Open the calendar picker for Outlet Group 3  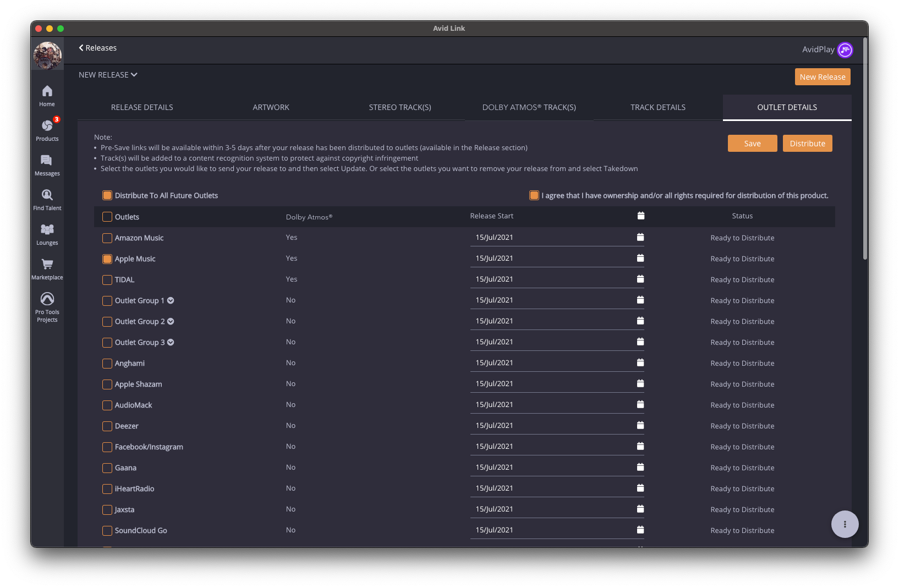(x=640, y=342)
